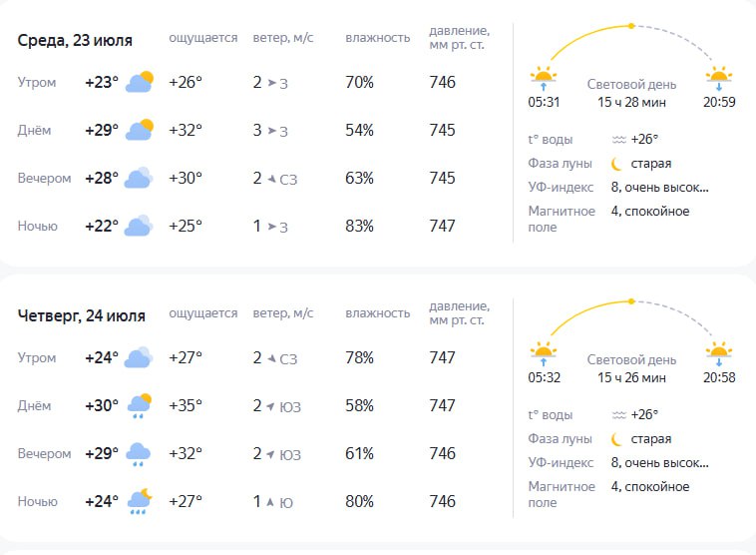Click the 'влажность' column header for Thursday
The width and height of the screenshot is (756, 555).
378,313
